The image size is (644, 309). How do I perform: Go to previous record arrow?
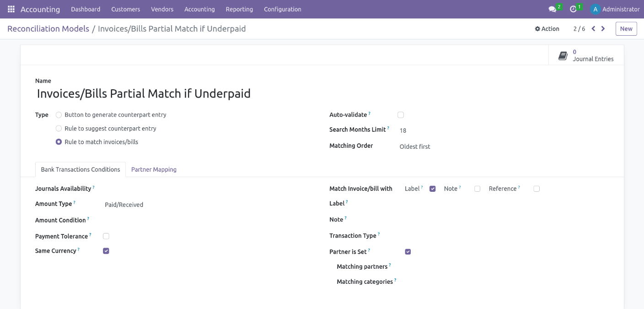pos(593,29)
